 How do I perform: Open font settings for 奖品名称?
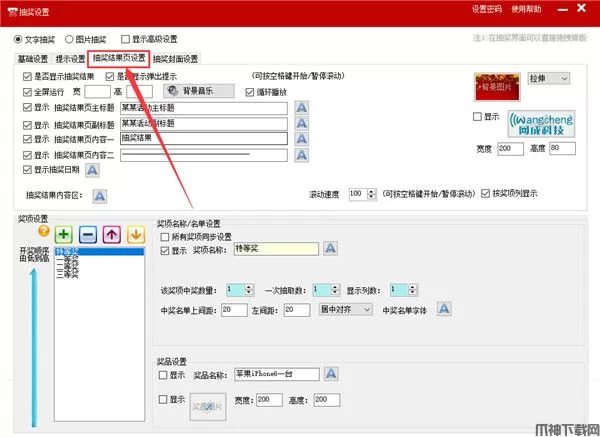pyautogui.click(x=331, y=373)
